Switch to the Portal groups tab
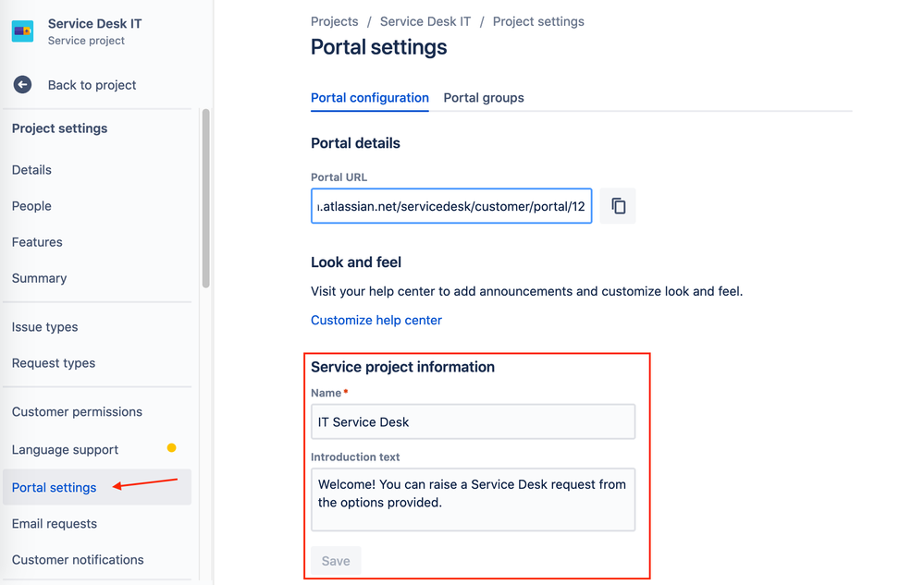This screenshot has height=585, width=924. 484,98
